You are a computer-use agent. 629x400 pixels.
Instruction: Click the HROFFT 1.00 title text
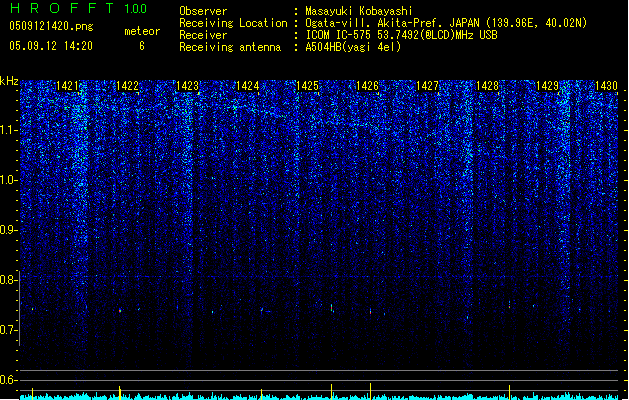(78, 8)
